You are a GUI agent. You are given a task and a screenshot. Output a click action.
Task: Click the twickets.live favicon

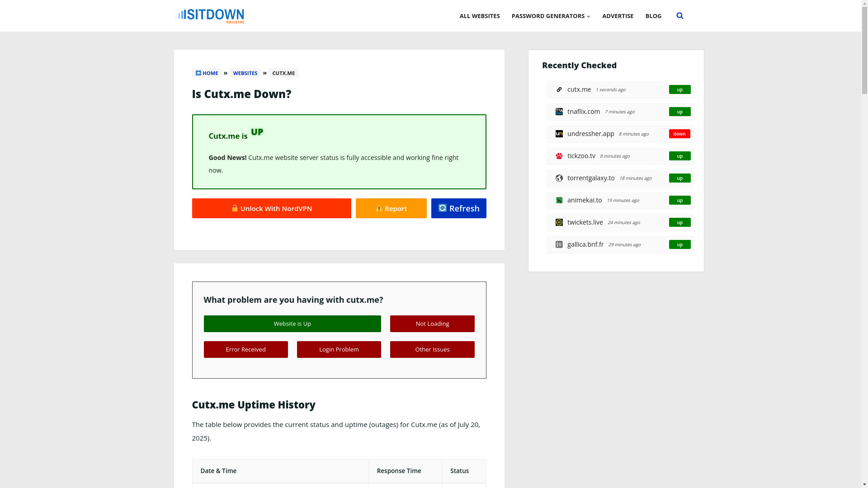click(x=559, y=222)
